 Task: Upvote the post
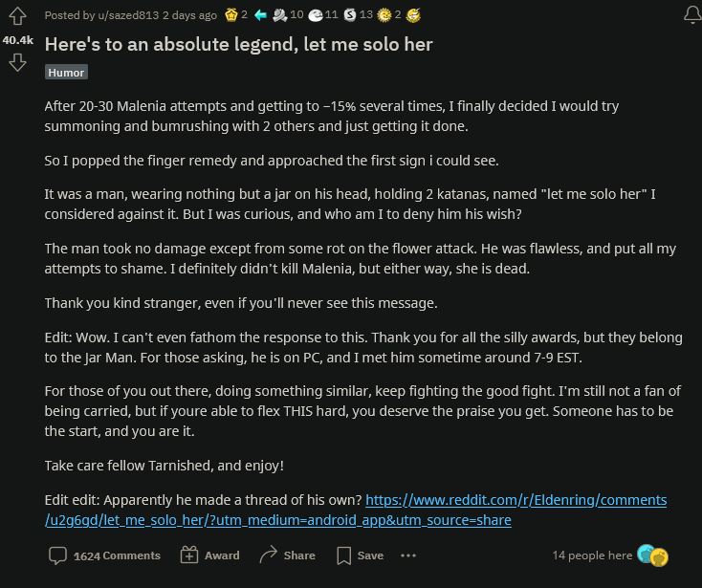coord(16,15)
